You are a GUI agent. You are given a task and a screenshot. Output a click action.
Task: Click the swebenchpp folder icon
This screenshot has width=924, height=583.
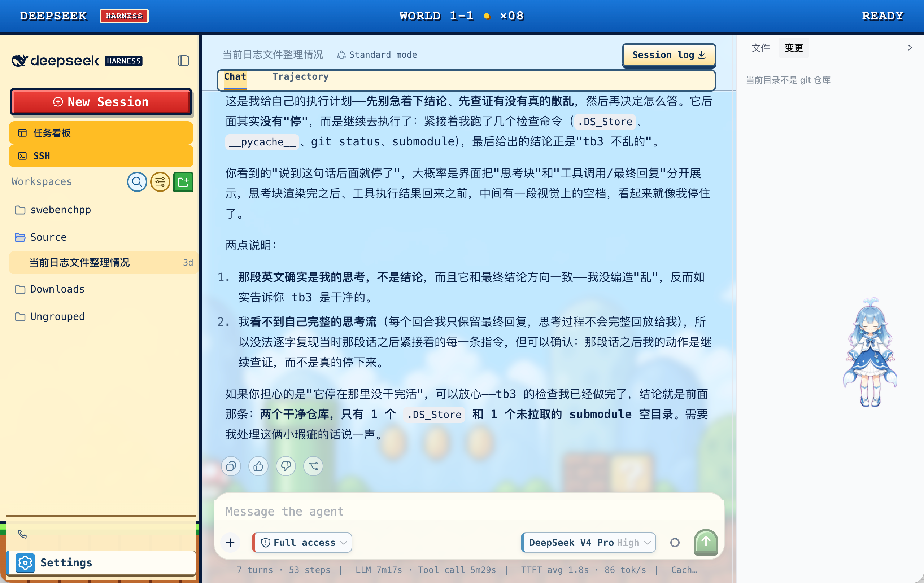tap(20, 210)
